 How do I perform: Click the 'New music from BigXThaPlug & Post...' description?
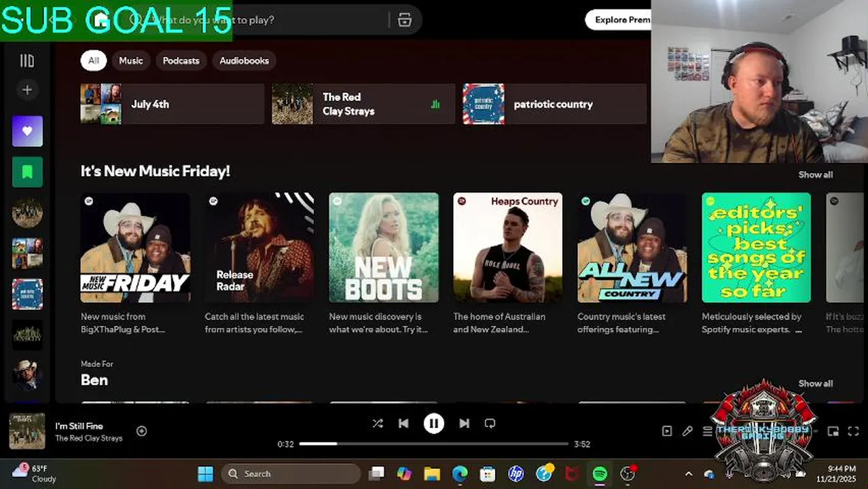[x=124, y=323]
